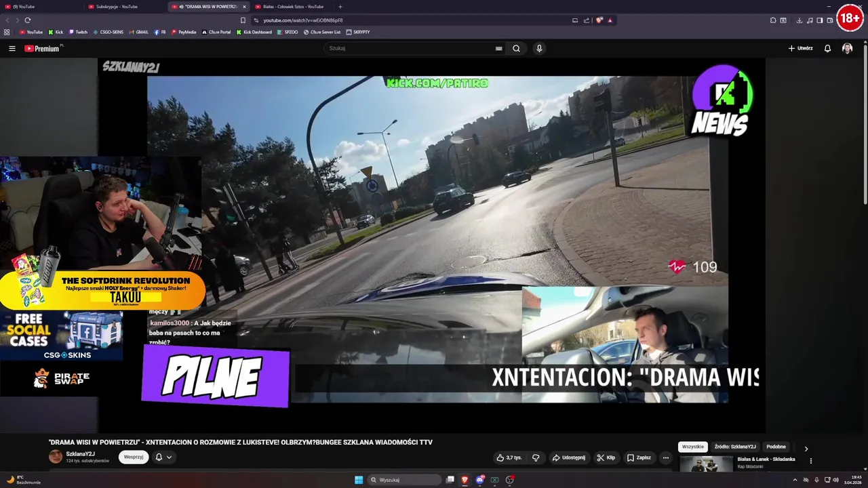Click the page vertical scrollbar
Screen dimensions: 868x488
click(865, 122)
